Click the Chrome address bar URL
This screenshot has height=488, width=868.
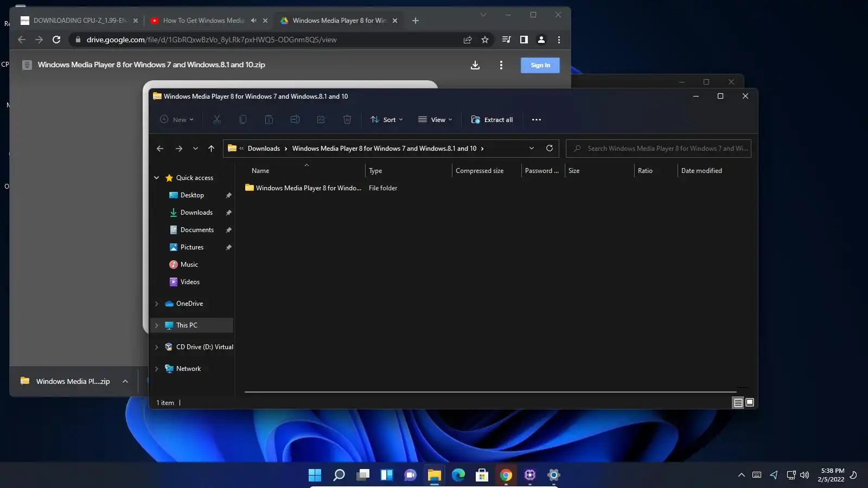(212, 40)
